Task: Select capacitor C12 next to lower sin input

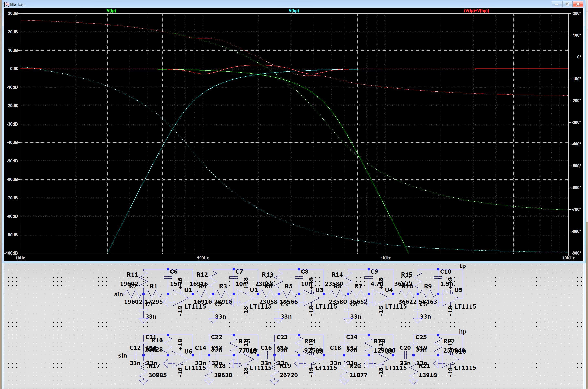Action: (135, 356)
